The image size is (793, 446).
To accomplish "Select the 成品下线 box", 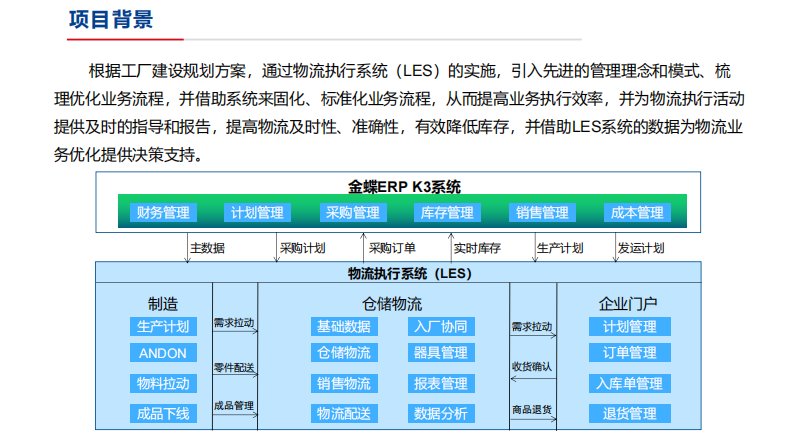I will tap(163, 413).
